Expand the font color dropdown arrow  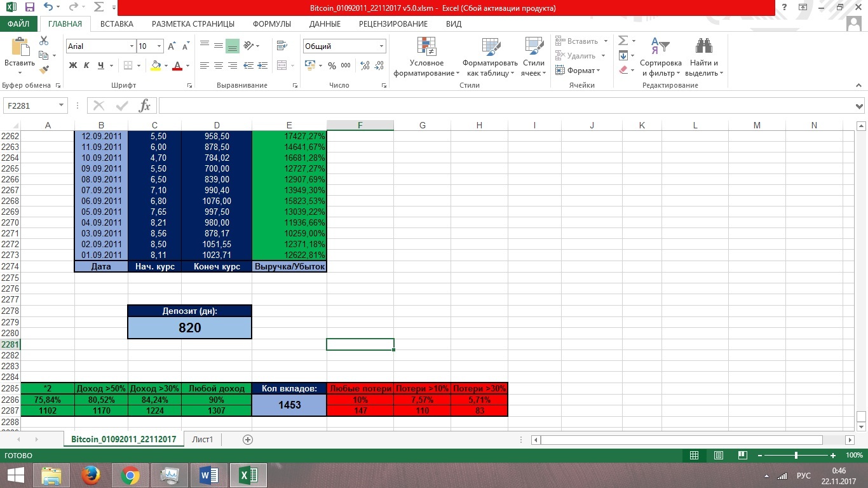(x=187, y=65)
